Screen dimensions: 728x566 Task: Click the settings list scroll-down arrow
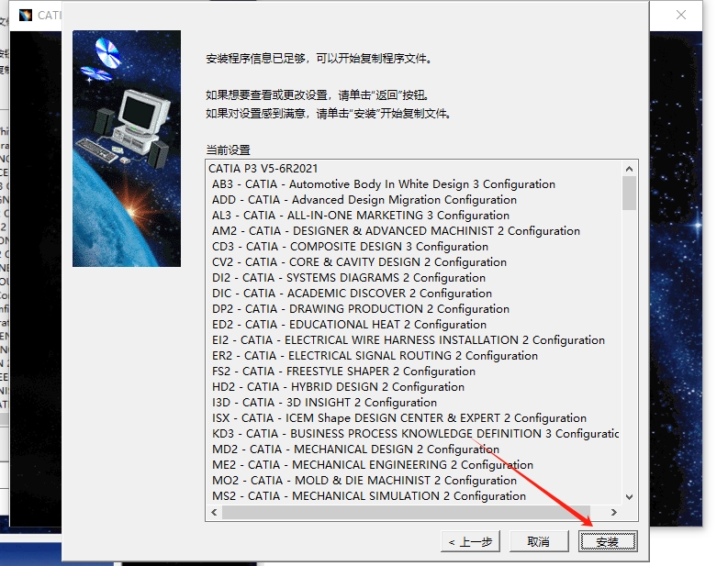pos(629,497)
